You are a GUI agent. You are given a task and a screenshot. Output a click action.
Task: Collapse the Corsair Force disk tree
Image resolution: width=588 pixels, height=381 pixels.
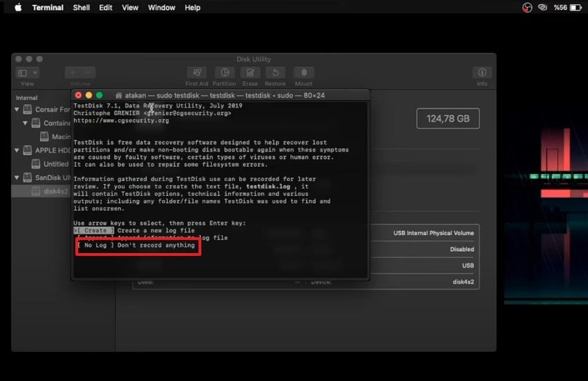(17, 109)
